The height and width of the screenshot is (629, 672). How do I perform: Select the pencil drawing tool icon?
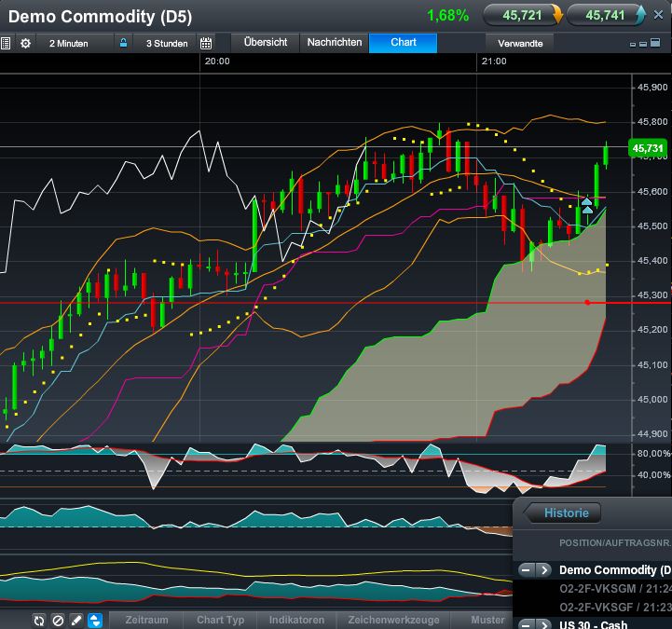coord(76,621)
